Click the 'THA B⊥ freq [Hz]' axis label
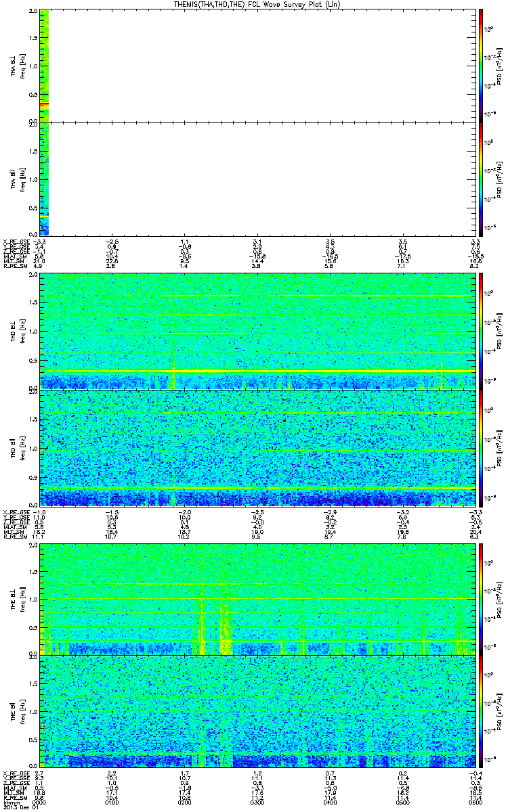This screenshot has height=812, width=508. point(18,66)
